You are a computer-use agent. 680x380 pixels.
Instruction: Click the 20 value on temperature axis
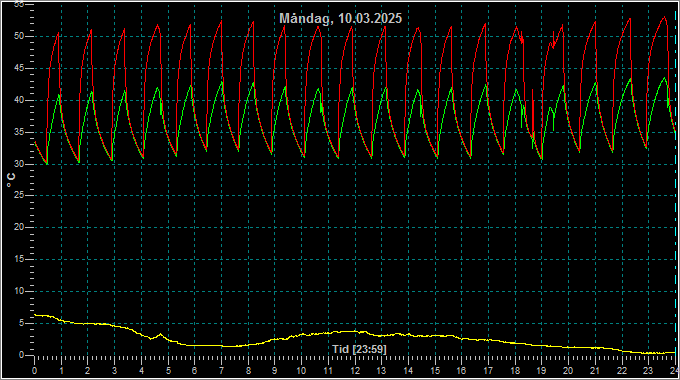[x=19, y=227]
